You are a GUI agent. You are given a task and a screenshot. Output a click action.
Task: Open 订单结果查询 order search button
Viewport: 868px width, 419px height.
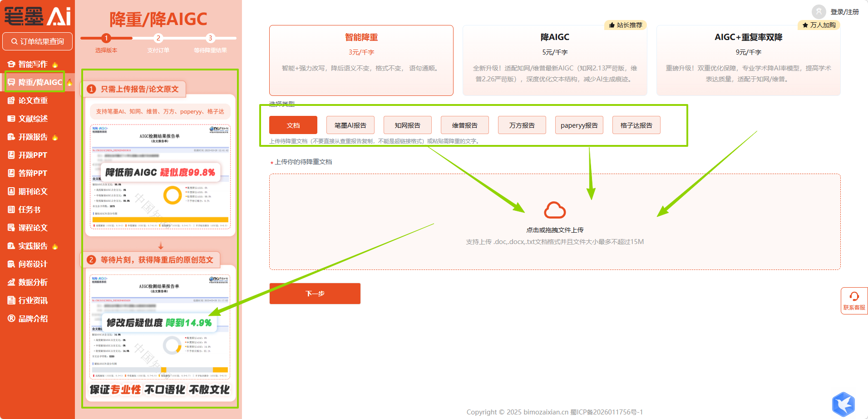click(38, 41)
